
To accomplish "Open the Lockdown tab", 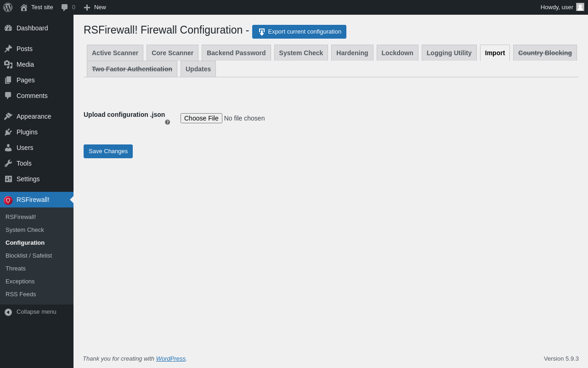I will (397, 53).
